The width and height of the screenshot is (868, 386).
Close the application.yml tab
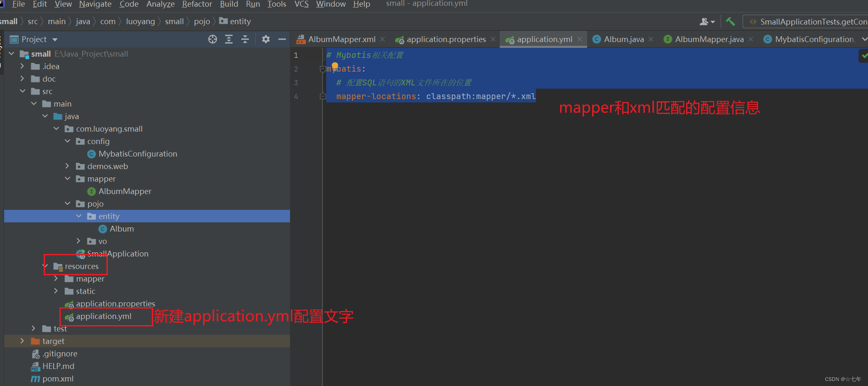pos(580,39)
